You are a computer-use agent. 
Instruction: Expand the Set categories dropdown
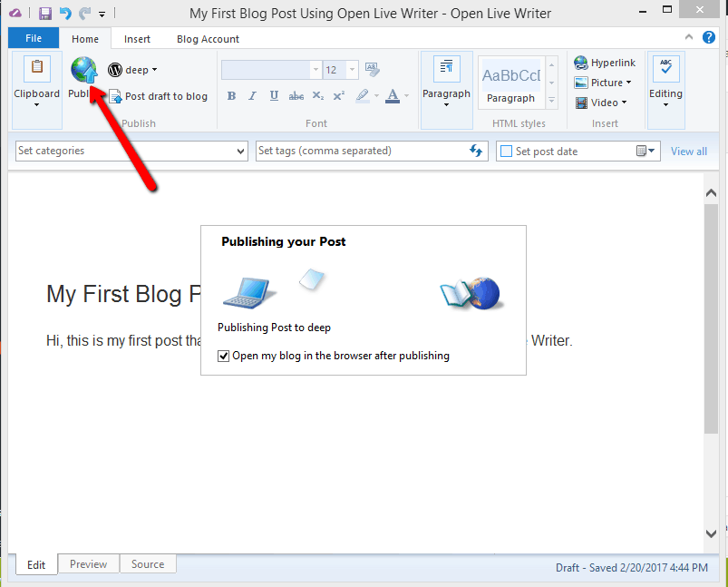(240, 151)
